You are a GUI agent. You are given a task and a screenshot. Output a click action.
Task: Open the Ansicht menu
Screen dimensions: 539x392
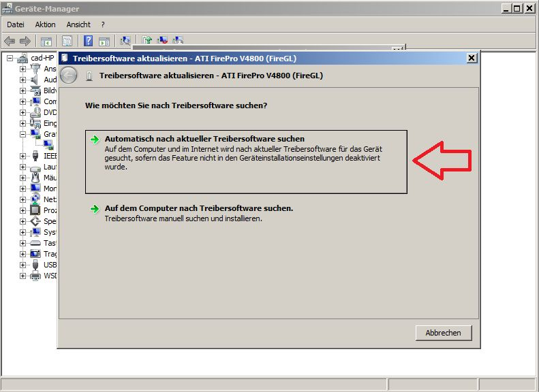[78, 24]
